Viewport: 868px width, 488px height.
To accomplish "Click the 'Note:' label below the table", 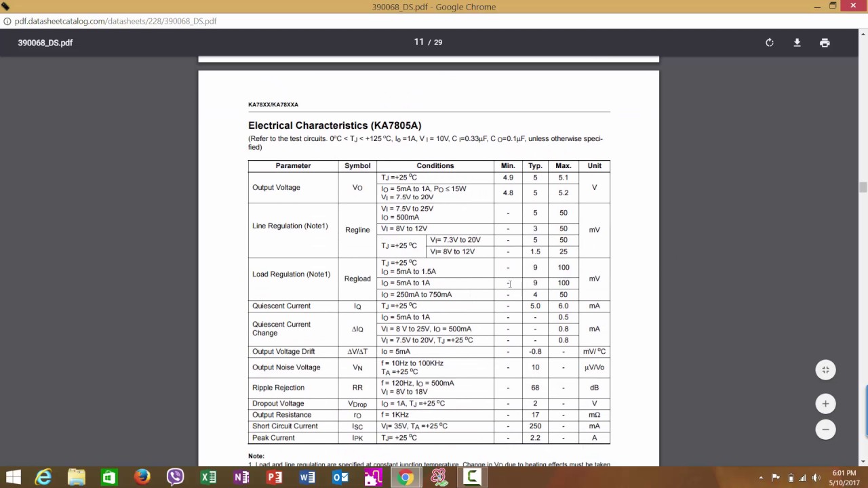I will click(256, 456).
